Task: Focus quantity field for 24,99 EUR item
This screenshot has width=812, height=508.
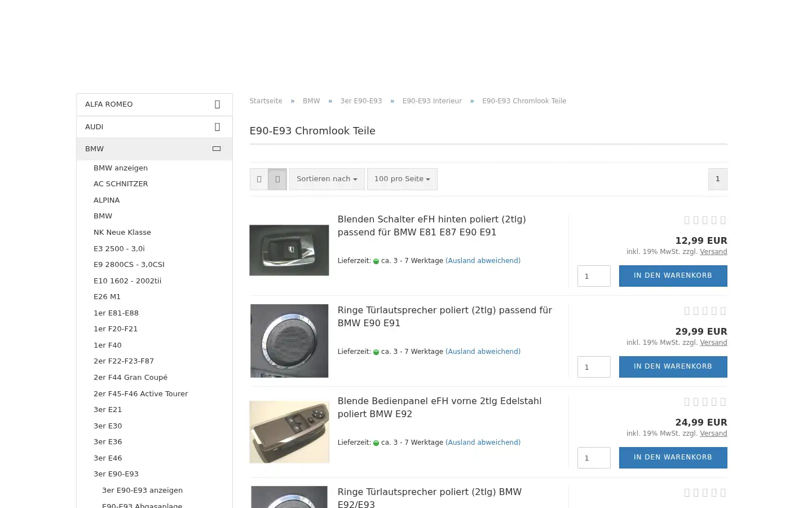Action: 594,458
